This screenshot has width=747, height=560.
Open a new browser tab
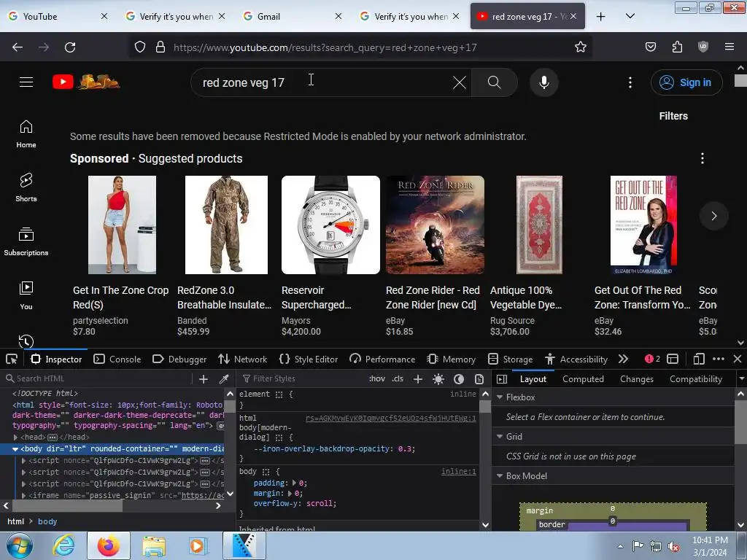[x=601, y=16]
